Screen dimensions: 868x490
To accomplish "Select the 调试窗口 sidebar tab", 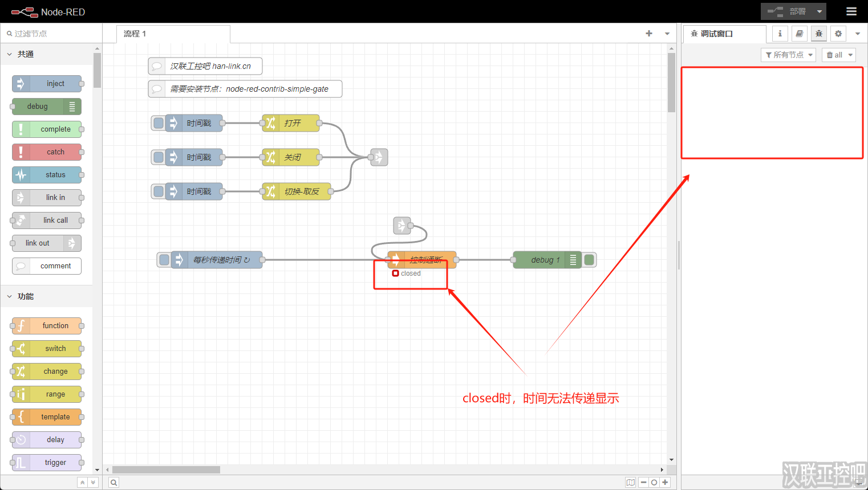I will coord(716,34).
